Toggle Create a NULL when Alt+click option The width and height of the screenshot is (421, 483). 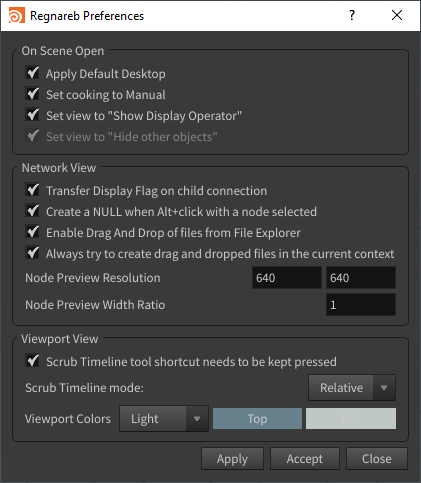click(33, 211)
